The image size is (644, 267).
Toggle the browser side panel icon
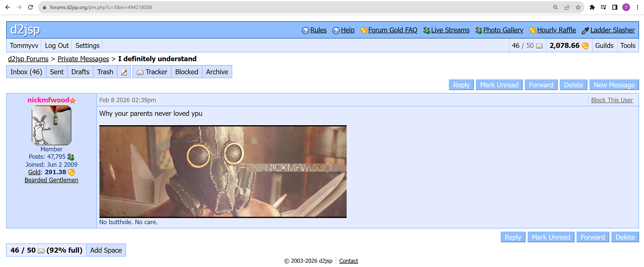615,7
